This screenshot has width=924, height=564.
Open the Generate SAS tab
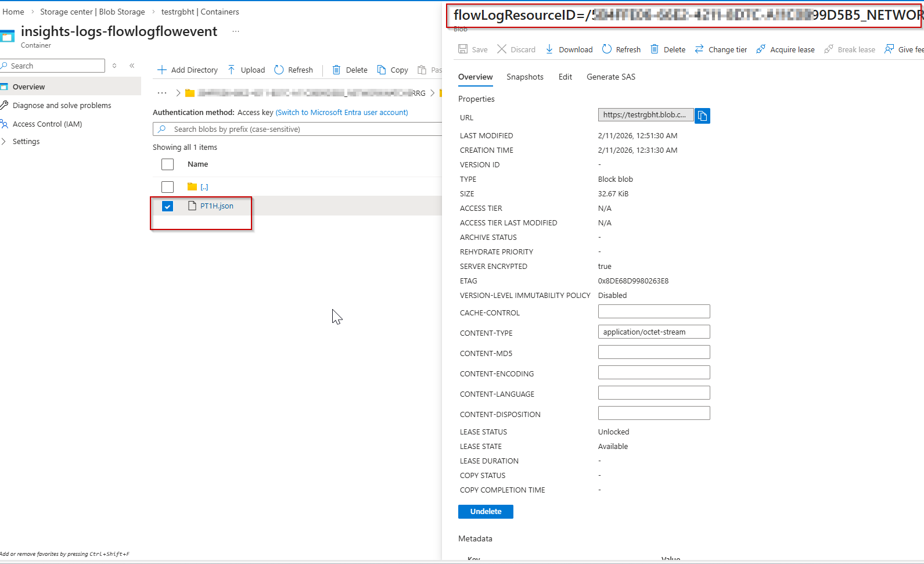[x=611, y=77]
